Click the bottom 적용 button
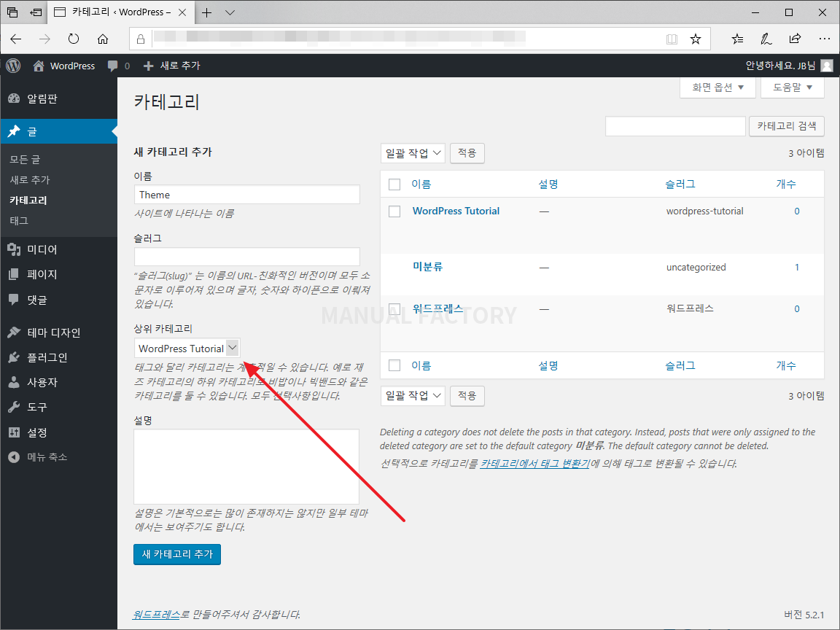 467,396
